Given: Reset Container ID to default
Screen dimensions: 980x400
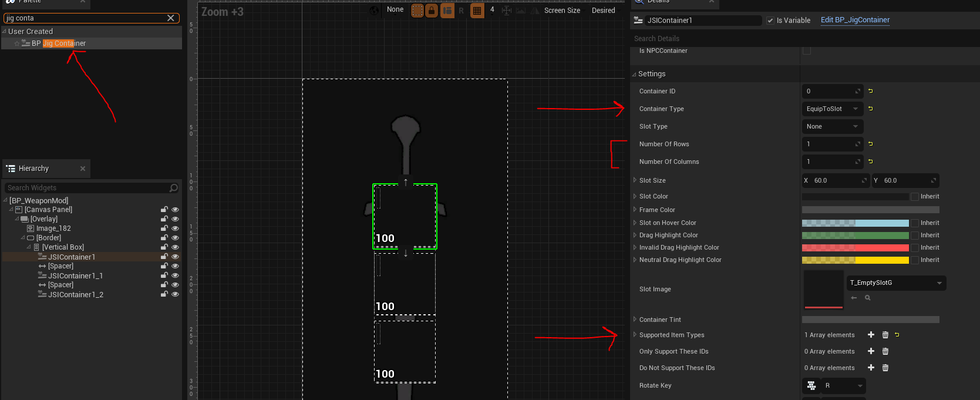Looking at the screenshot, I should click(871, 91).
